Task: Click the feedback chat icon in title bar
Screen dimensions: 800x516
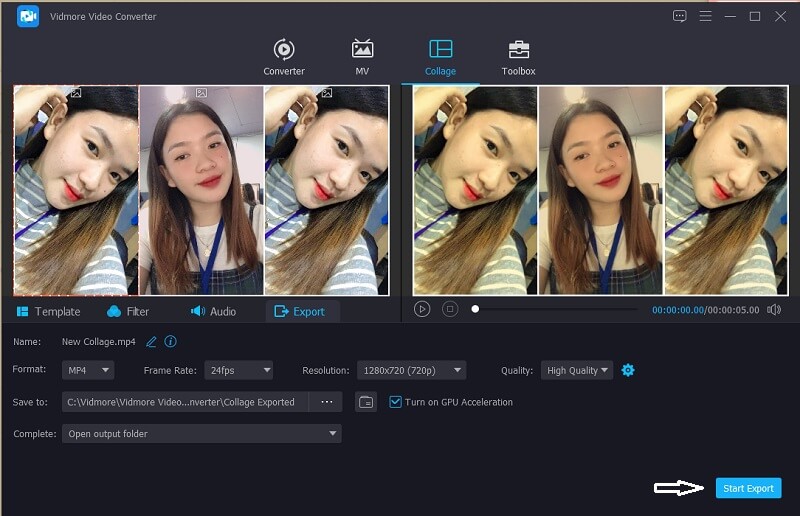Action: coord(680,16)
